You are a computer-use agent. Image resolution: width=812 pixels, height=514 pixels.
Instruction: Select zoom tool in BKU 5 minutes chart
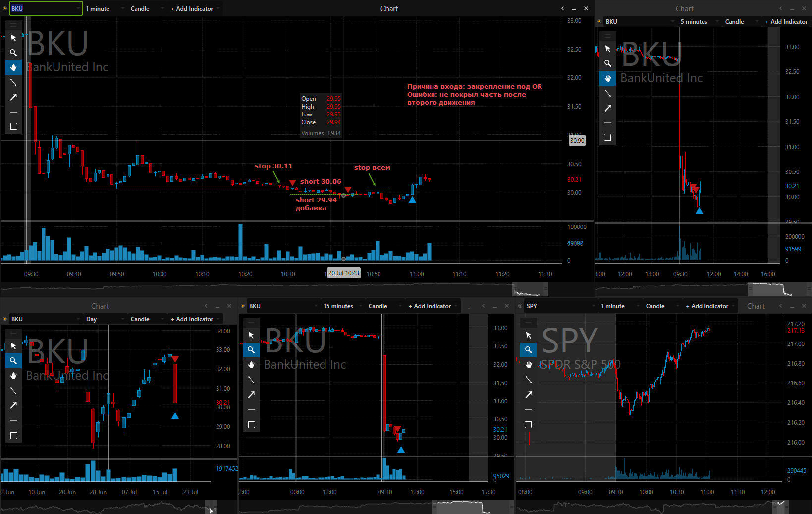(608, 63)
